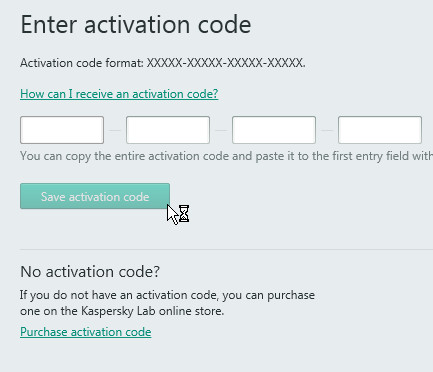Click the 'Activation code format' label text
Viewport: 433px width, 372px height.
[x=82, y=63]
